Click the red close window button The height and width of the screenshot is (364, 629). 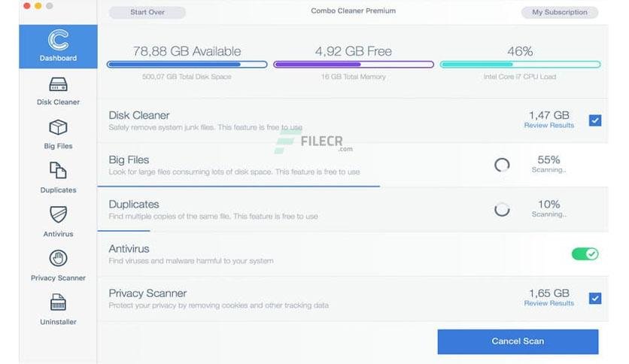tap(27, 5)
